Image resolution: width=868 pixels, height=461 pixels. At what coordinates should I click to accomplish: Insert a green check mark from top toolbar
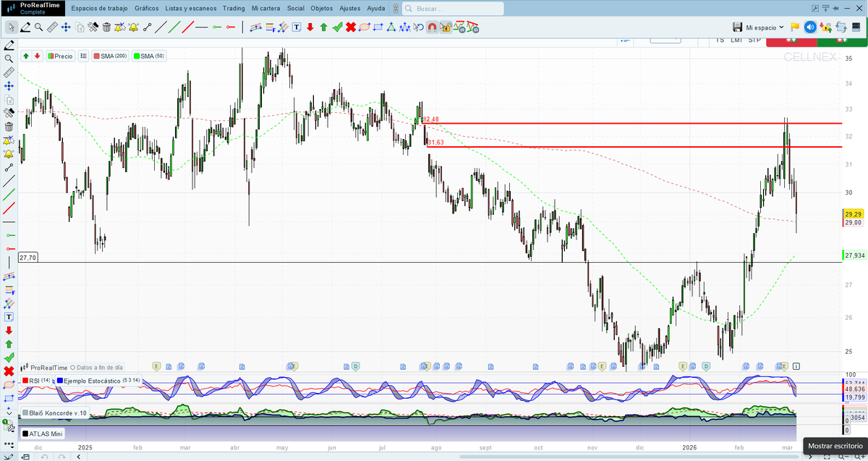tap(337, 27)
